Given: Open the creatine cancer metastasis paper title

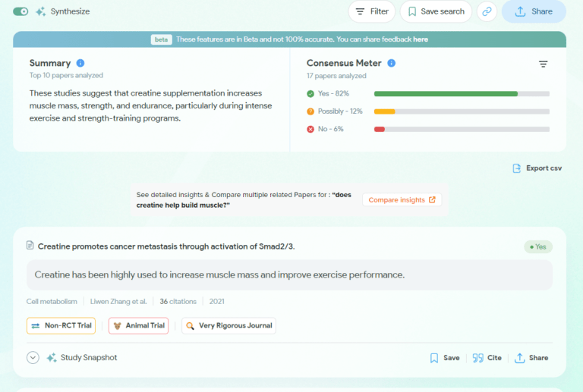Looking at the screenshot, I should click(x=166, y=246).
